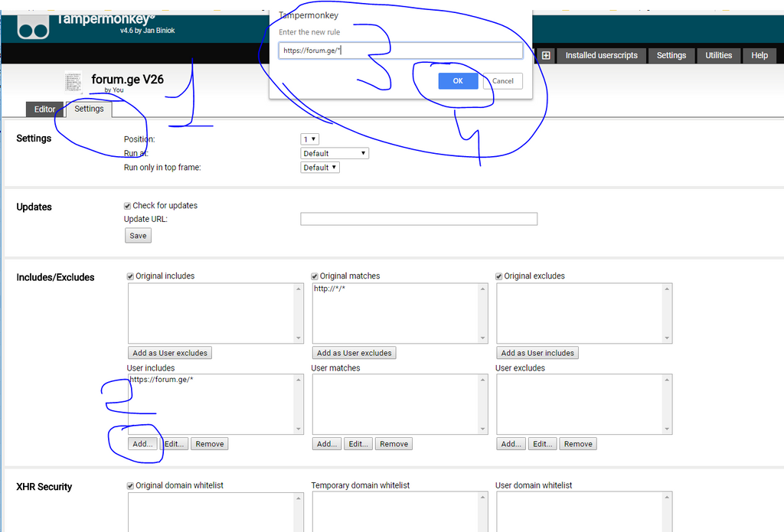Click Edit under User excludes
The image size is (784, 532).
(543, 444)
